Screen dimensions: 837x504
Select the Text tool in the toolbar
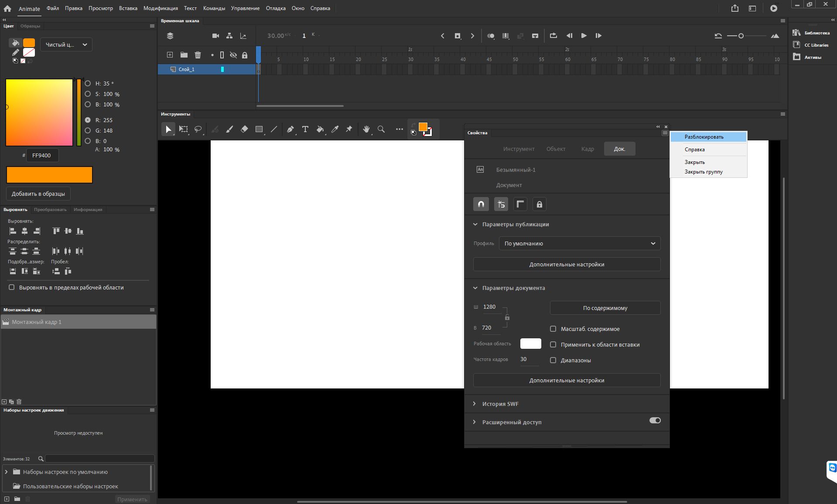tap(305, 129)
